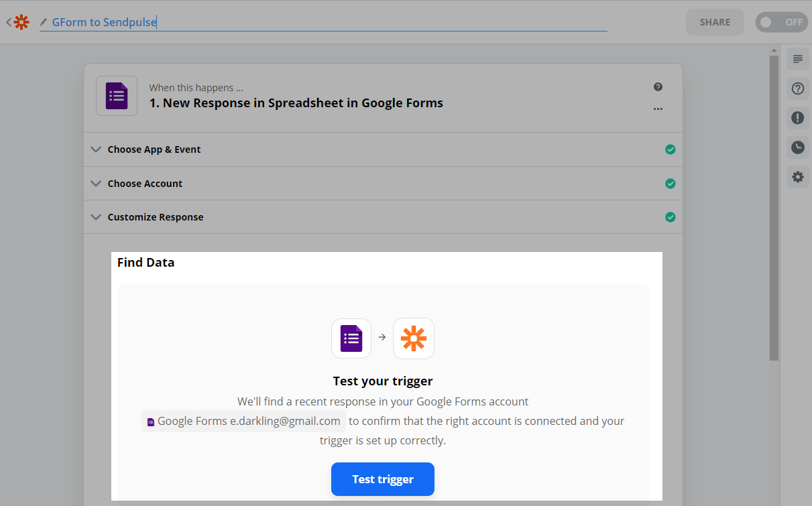
Task: Open the Zap history clock icon
Action: point(797,147)
